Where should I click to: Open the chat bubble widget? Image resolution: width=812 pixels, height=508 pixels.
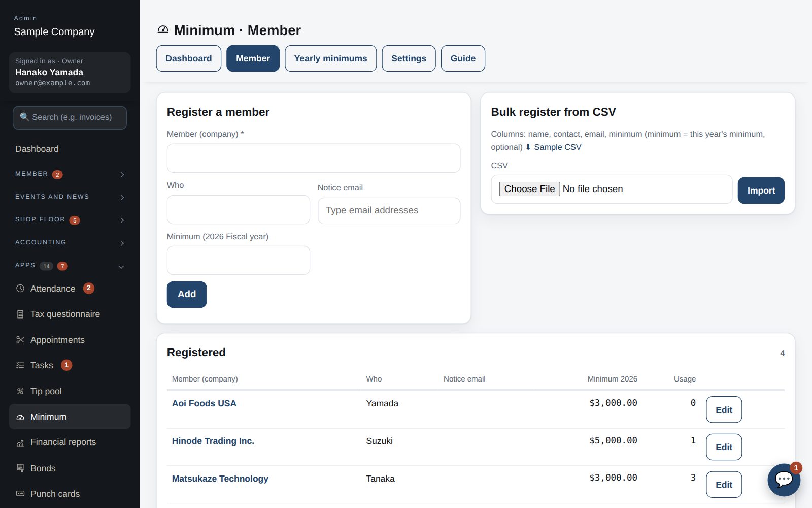click(x=784, y=480)
